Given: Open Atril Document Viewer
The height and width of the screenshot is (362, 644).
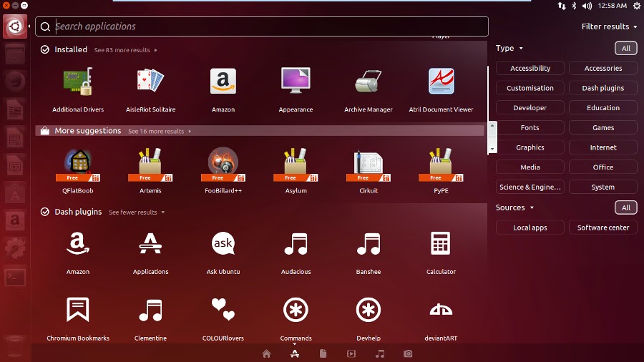Looking at the screenshot, I should [x=441, y=89].
